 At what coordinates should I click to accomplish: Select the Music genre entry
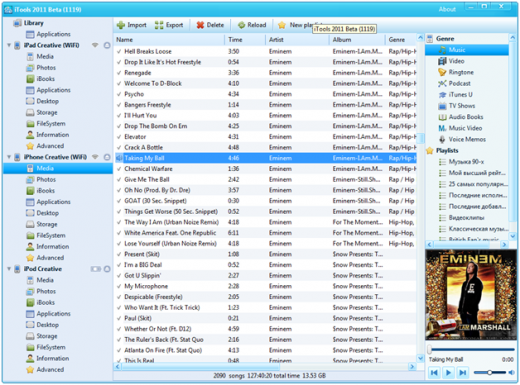click(x=467, y=50)
